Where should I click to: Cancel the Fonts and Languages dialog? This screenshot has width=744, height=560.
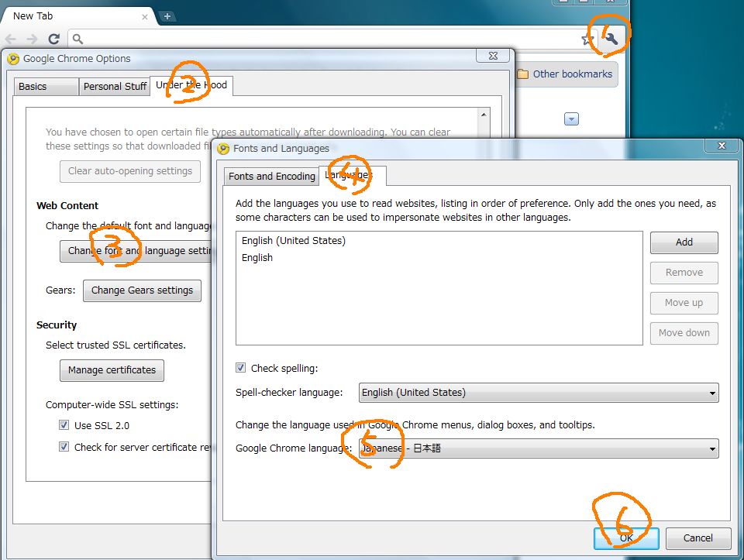click(x=698, y=538)
